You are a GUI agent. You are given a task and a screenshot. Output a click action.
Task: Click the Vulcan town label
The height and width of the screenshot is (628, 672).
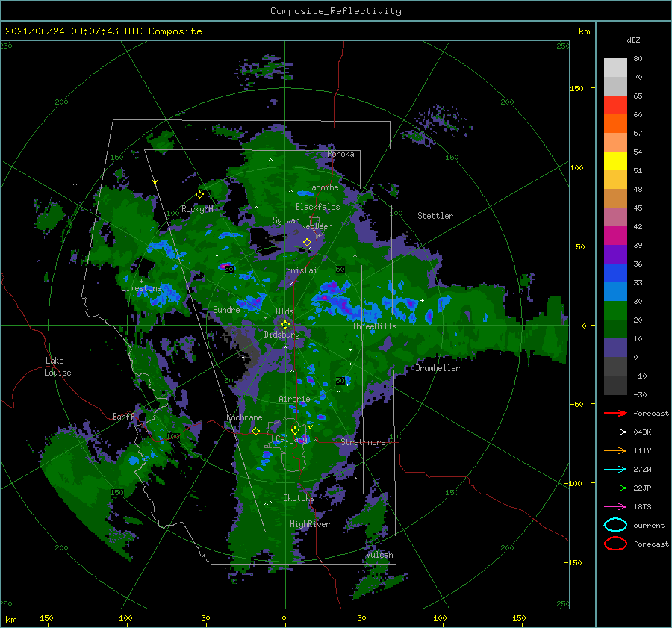point(380,555)
